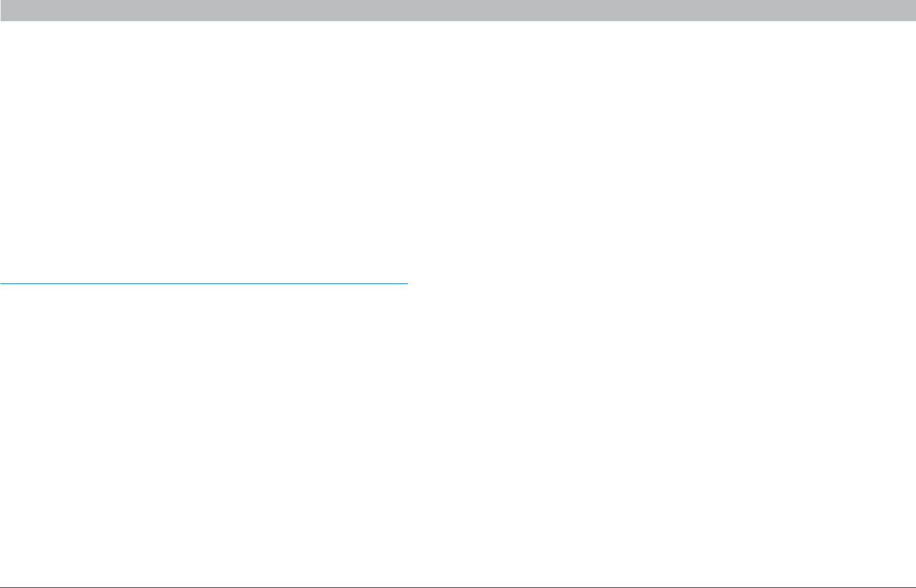Click the gray header bar at top
Screen dimensions: 916x588
(x=458, y=10)
